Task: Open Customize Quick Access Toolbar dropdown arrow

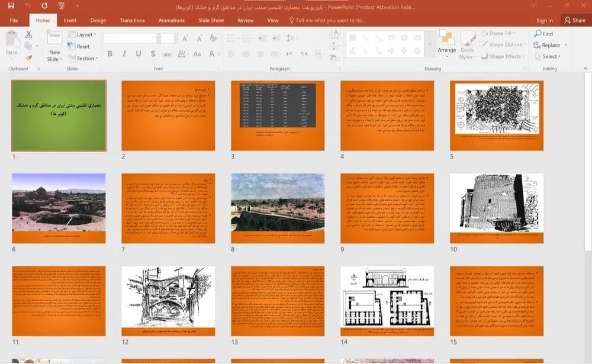Action: click(x=78, y=6)
